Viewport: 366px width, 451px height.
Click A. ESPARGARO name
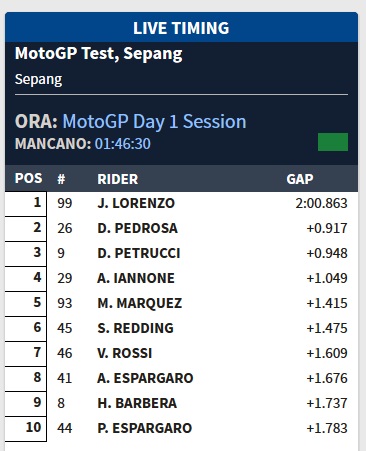coord(145,378)
